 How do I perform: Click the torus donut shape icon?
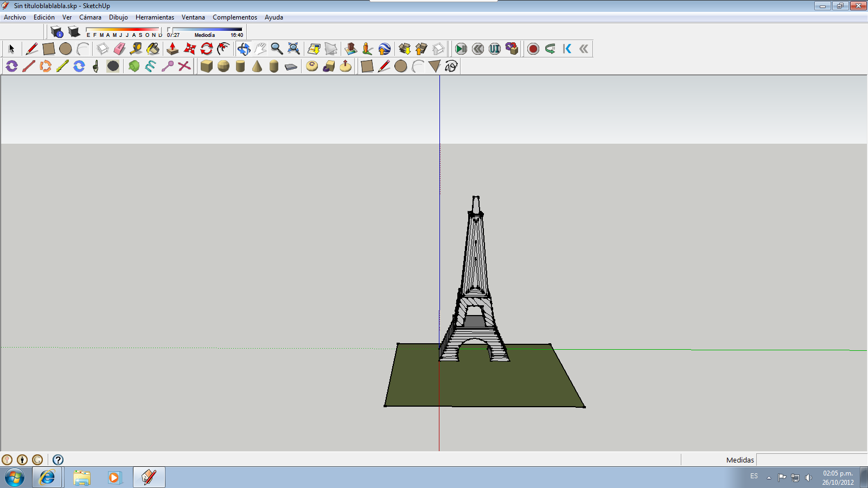[x=312, y=66]
